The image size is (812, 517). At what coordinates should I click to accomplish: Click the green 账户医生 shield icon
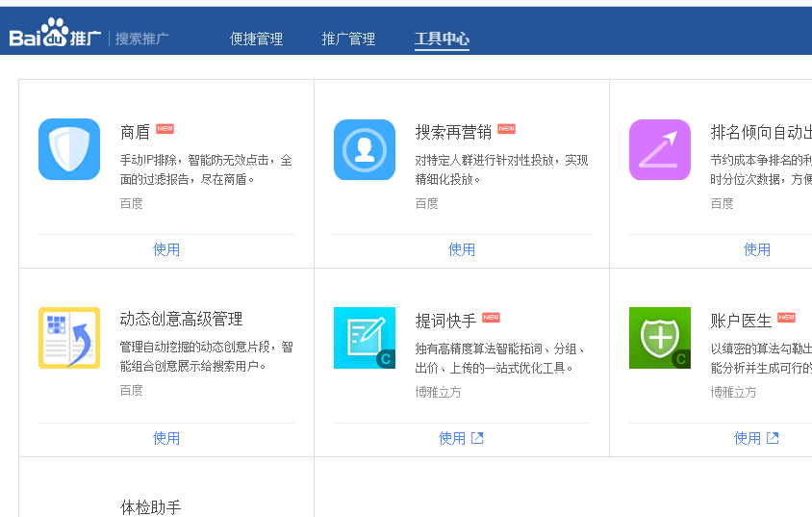(660, 338)
